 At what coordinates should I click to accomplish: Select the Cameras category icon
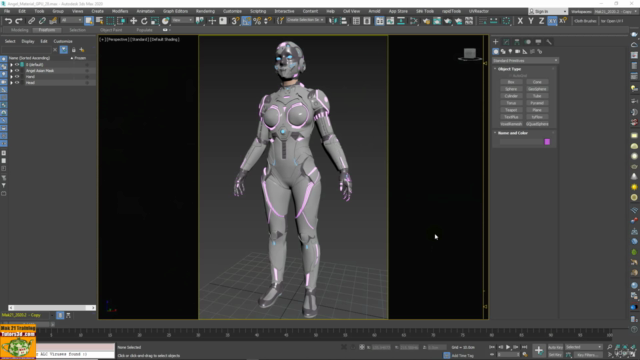(x=518, y=51)
